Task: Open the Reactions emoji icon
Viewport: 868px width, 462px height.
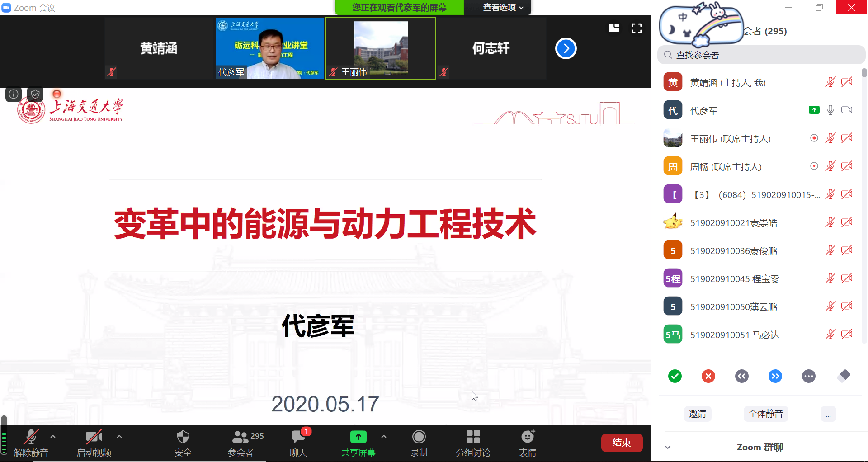Action: coord(527,437)
